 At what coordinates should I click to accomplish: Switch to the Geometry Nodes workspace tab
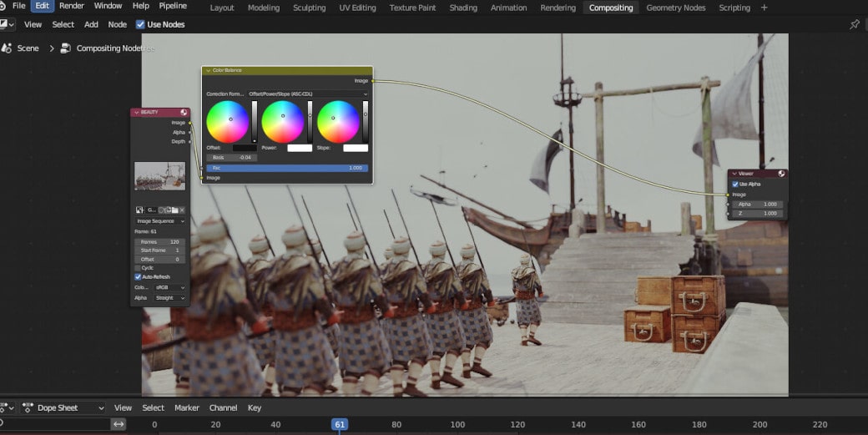pyautogui.click(x=675, y=8)
